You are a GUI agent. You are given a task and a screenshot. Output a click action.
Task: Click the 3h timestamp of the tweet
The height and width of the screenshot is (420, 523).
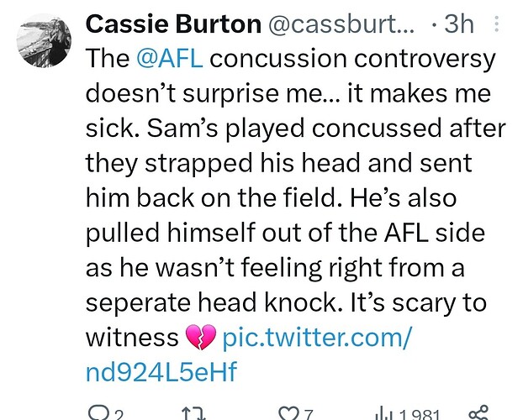(x=457, y=24)
